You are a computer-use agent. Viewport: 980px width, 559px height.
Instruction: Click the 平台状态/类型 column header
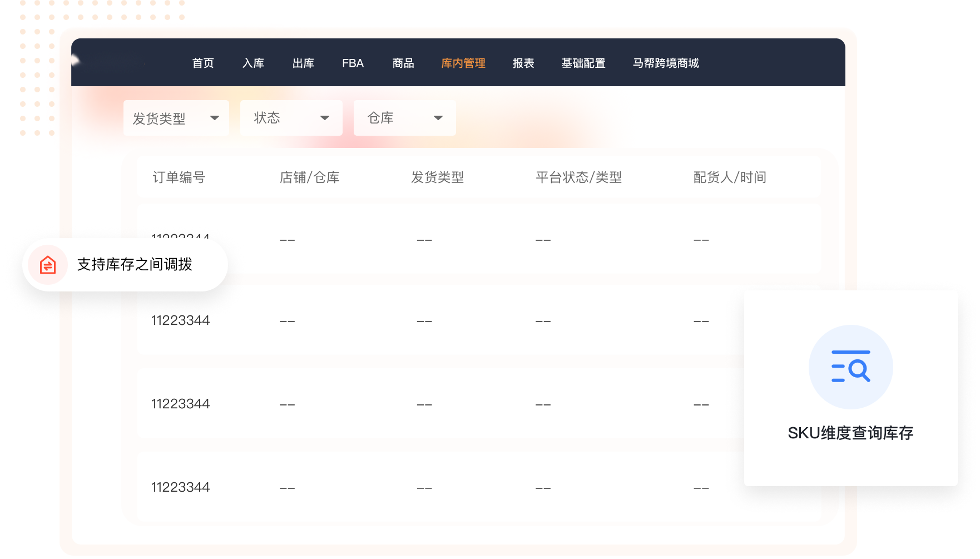click(x=578, y=177)
